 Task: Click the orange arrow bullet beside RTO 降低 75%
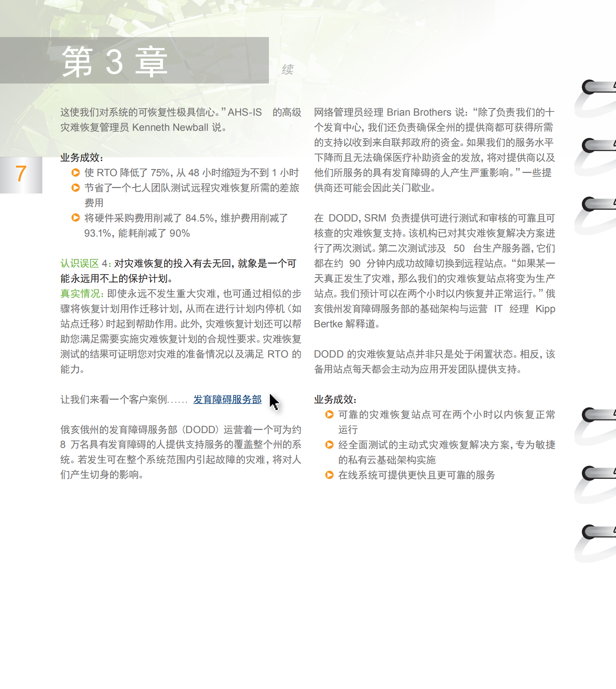(x=75, y=173)
